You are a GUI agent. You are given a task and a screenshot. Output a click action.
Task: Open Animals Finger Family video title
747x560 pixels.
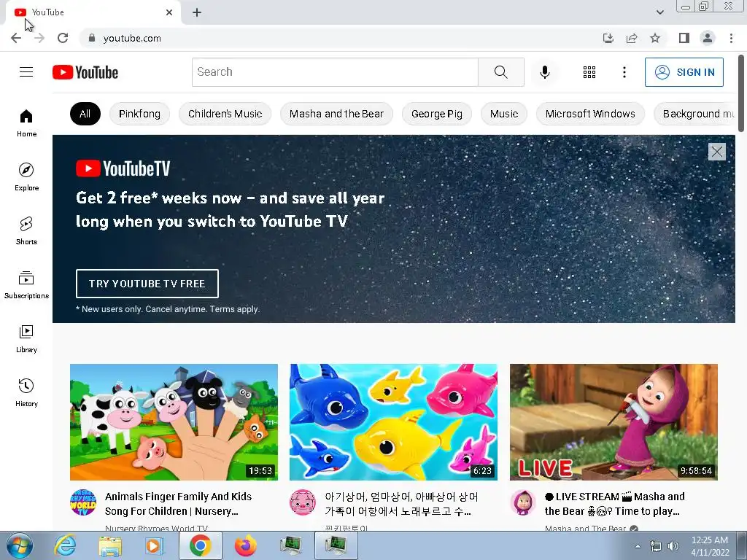178,504
